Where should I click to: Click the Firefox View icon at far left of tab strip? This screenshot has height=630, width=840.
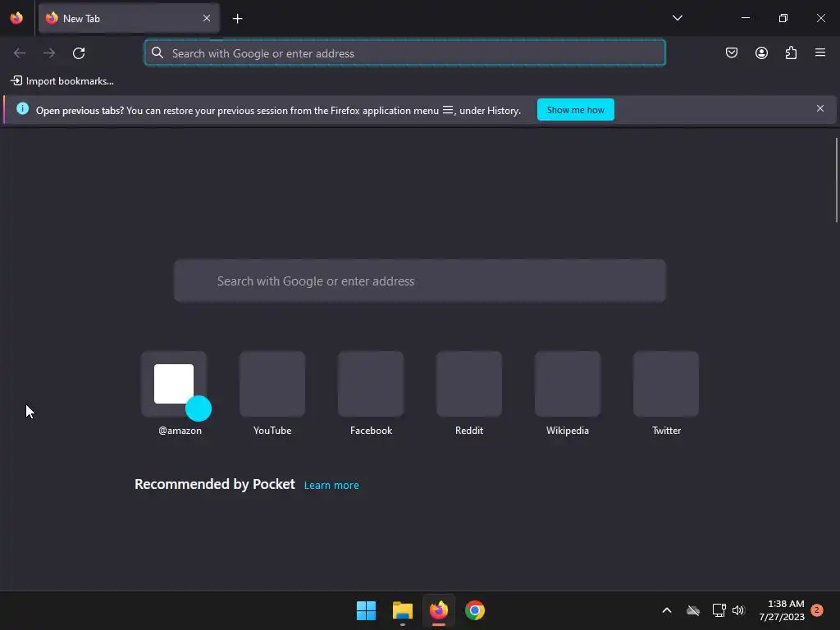click(16, 18)
